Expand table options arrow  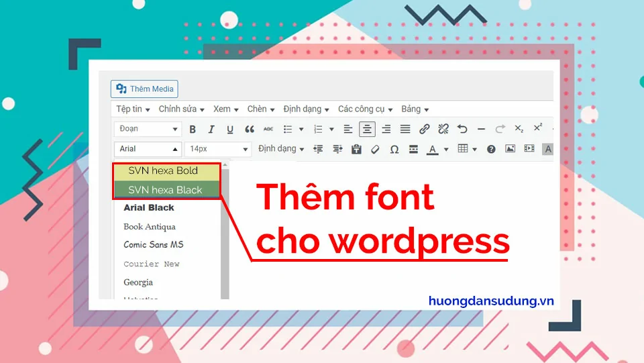474,150
